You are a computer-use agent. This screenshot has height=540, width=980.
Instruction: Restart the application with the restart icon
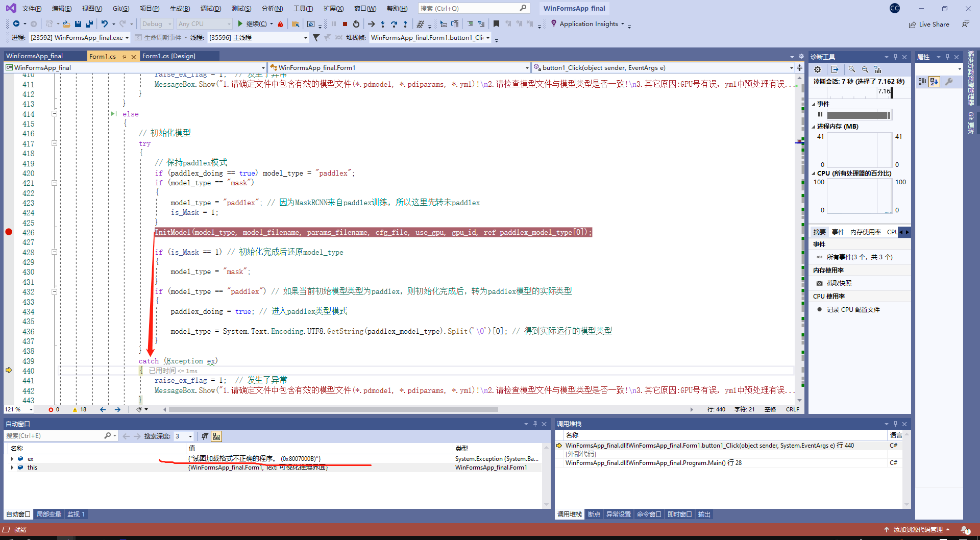pyautogui.click(x=356, y=23)
